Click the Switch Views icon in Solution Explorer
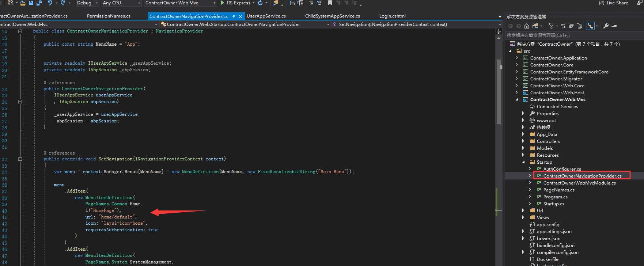This screenshot has width=644, height=266. click(535, 26)
